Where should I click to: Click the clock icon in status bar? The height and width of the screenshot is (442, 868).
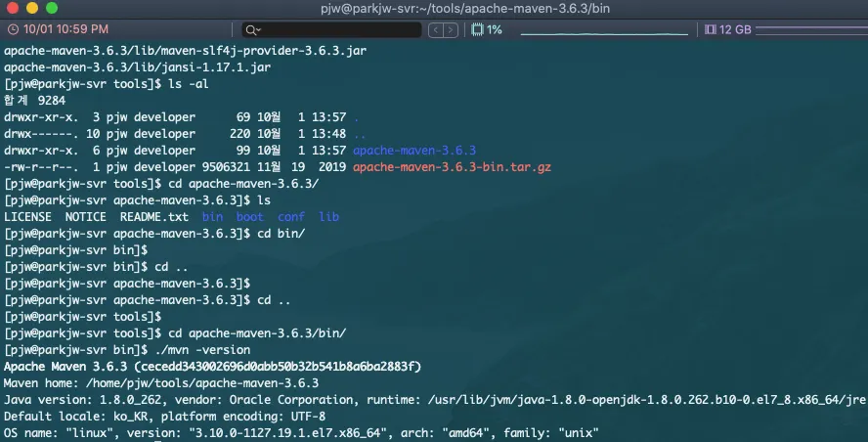(13, 29)
